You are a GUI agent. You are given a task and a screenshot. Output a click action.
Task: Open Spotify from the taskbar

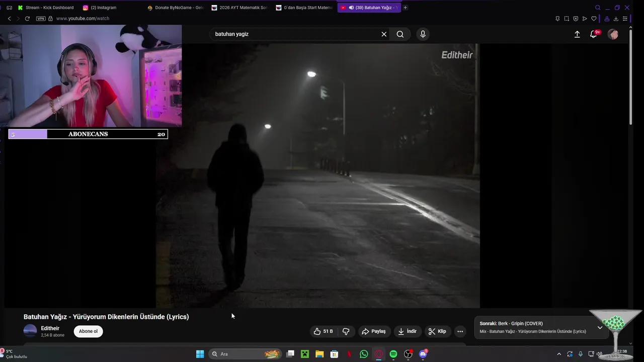393,354
